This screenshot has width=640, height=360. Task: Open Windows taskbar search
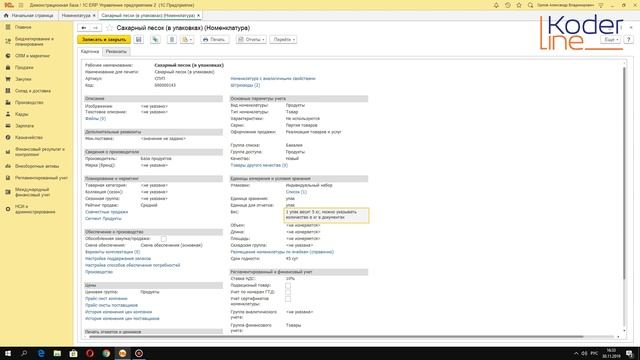pyautogui.click(x=24, y=353)
